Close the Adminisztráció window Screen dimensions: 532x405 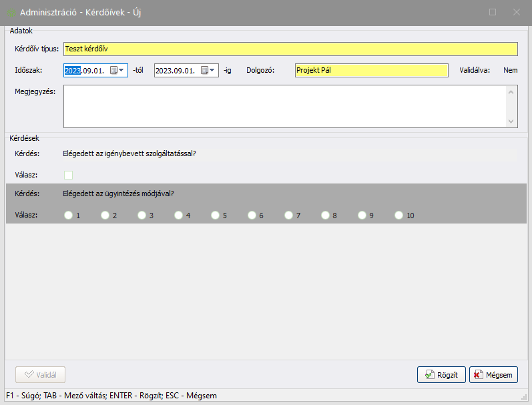(516, 12)
